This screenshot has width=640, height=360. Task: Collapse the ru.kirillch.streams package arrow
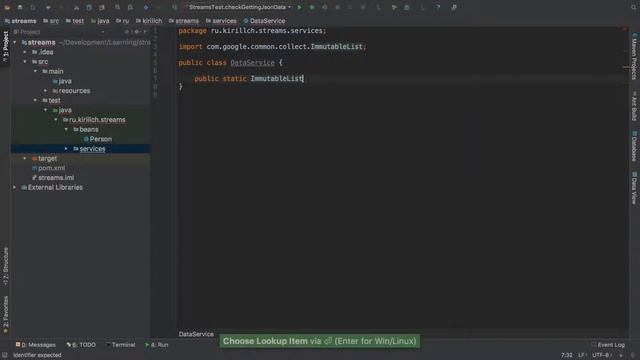(x=56, y=120)
